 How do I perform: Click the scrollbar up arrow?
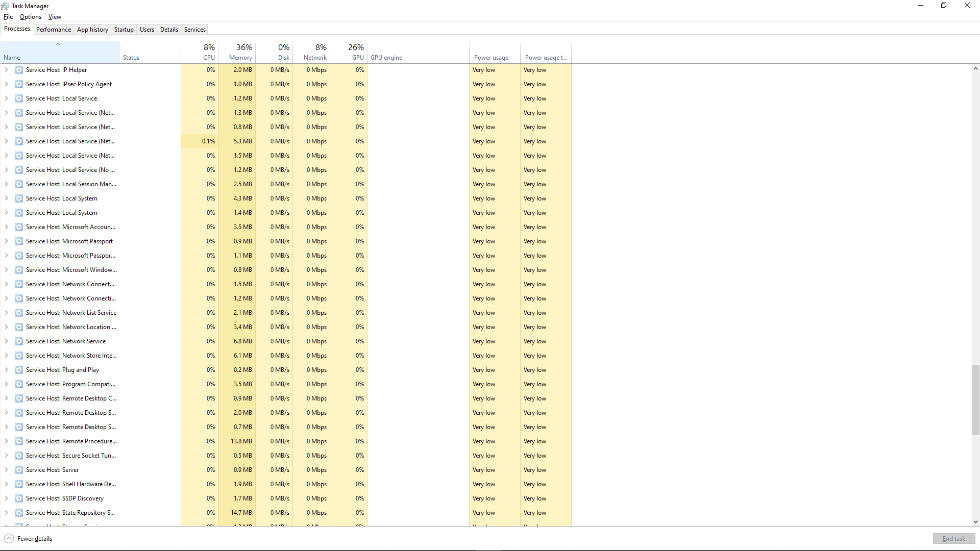(x=975, y=69)
